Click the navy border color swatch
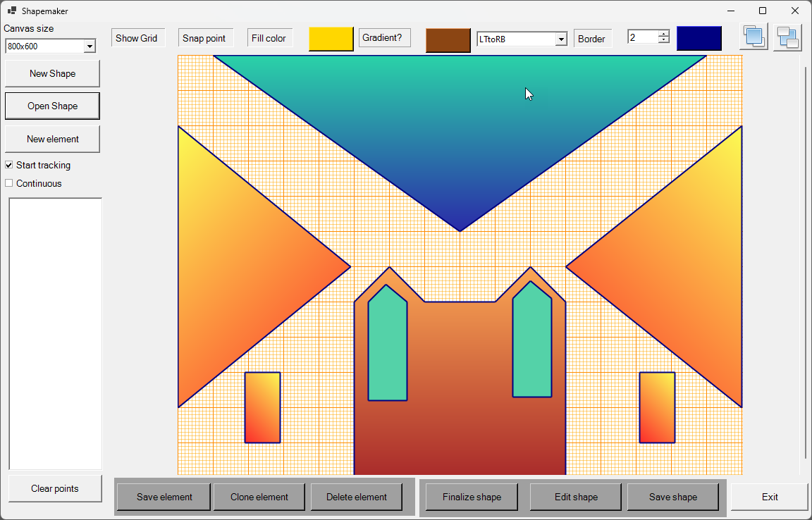 tap(699, 37)
